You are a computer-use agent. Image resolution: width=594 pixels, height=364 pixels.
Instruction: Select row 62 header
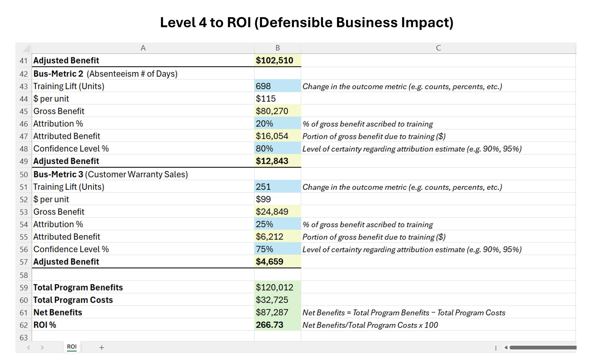(24, 325)
